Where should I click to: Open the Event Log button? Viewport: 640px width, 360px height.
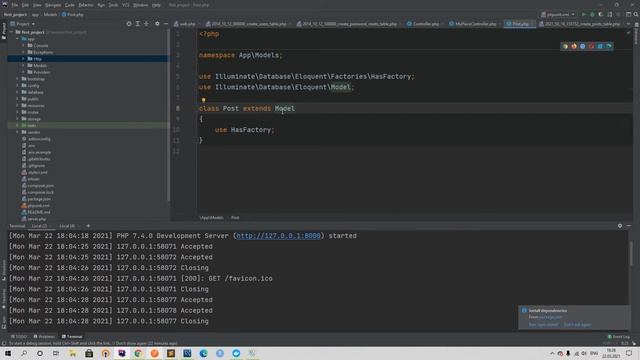click(619, 337)
